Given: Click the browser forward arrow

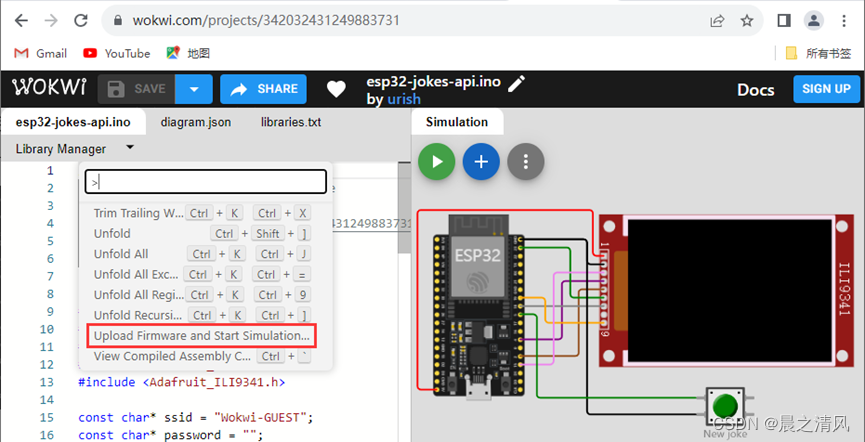Looking at the screenshot, I should click(51, 21).
